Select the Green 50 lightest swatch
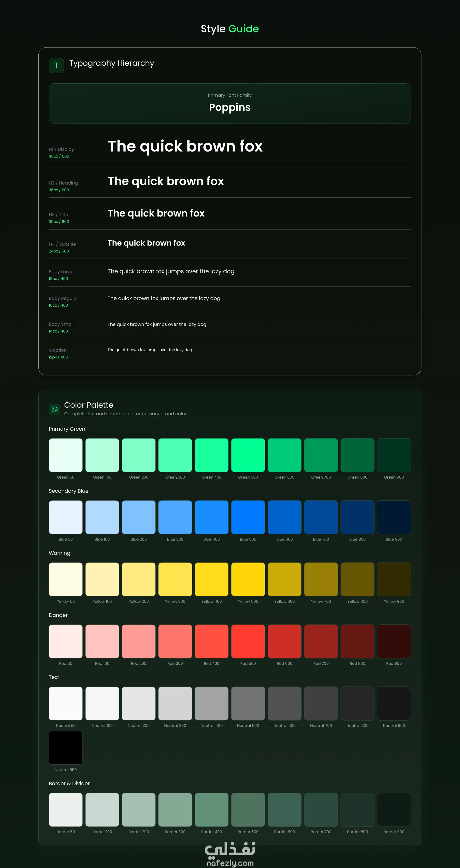The height and width of the screenshot is (868, 460). click(66, 455)
